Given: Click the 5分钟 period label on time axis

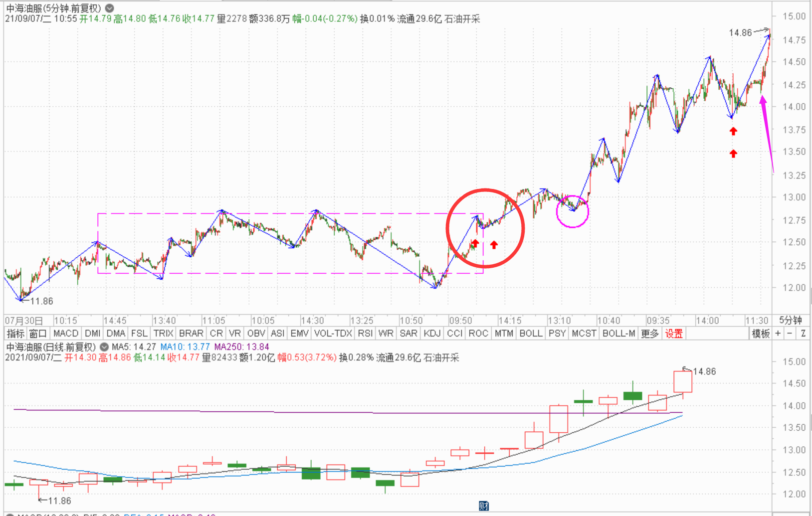Looking at the screenshot, I should click(x=791, y=321).
